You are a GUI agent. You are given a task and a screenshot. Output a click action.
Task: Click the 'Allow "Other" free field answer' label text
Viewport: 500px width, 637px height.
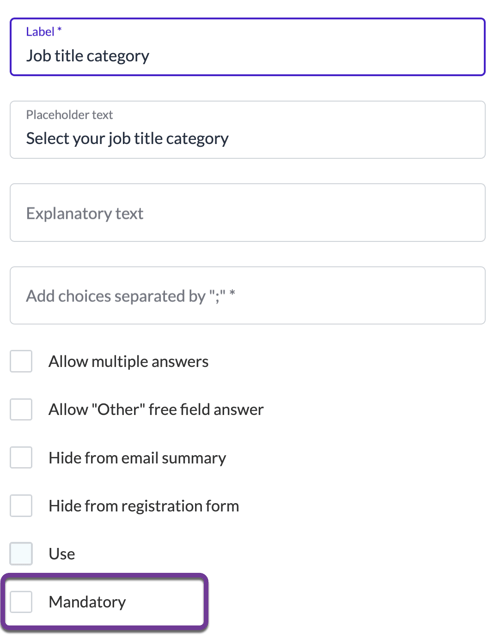coord(156,409)
